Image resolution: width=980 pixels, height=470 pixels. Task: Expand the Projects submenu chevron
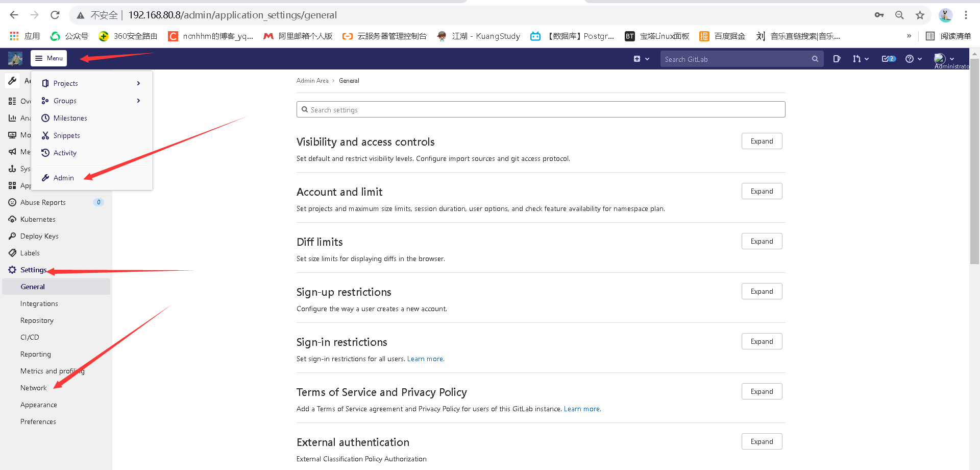point(138,83)
